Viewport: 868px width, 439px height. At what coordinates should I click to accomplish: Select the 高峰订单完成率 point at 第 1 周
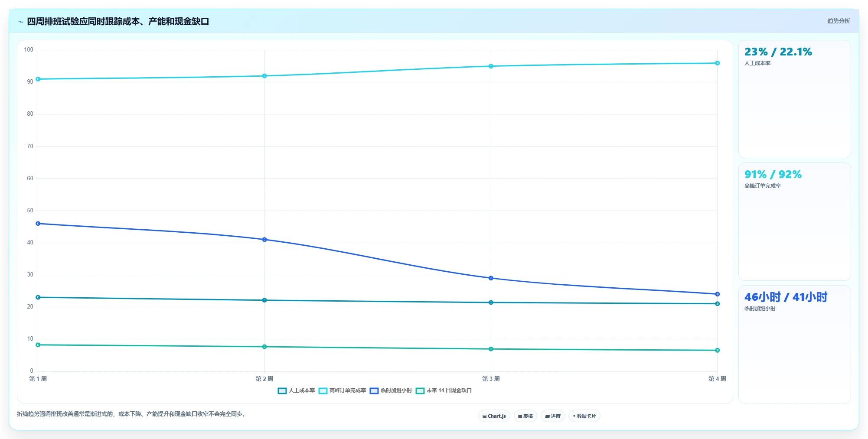pyautogui.click(x=38, y=79)
